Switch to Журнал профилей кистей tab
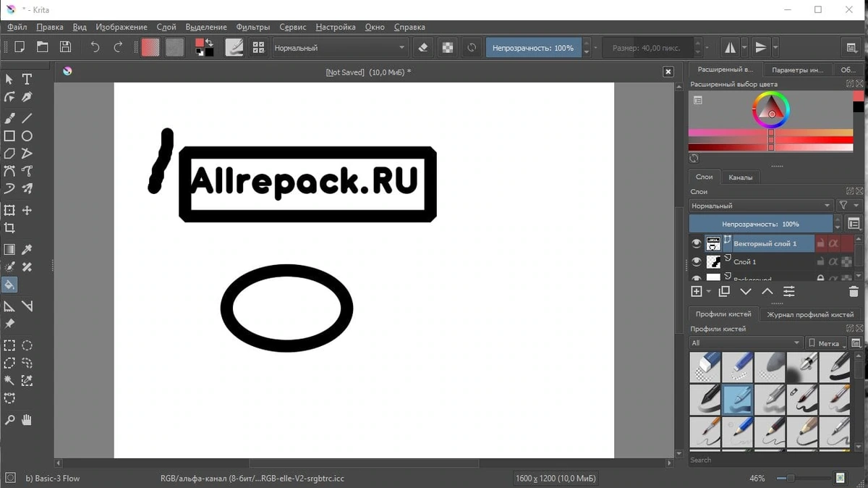This screenshot has height=488, width=868. [x=810, y=314]
